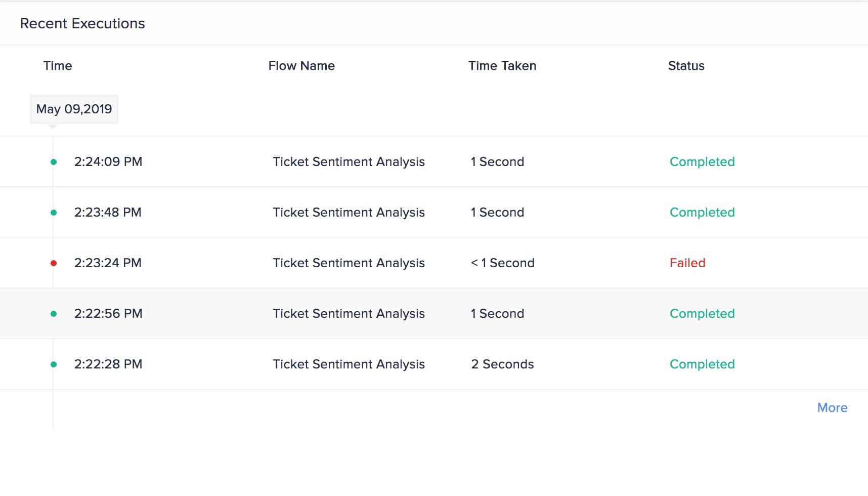
Task: Click the Failed status text
Action: coord(687,263)
